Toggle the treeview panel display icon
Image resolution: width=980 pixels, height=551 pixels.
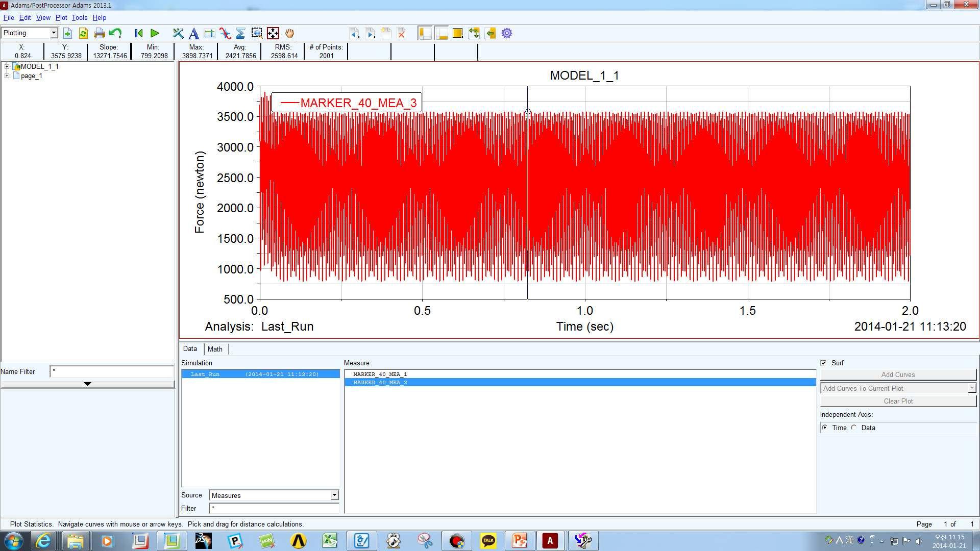pos(425,34)
